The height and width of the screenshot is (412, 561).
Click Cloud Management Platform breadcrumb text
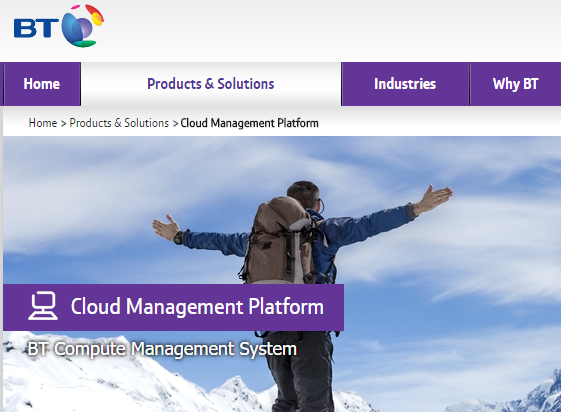click(x=249, y=123)
